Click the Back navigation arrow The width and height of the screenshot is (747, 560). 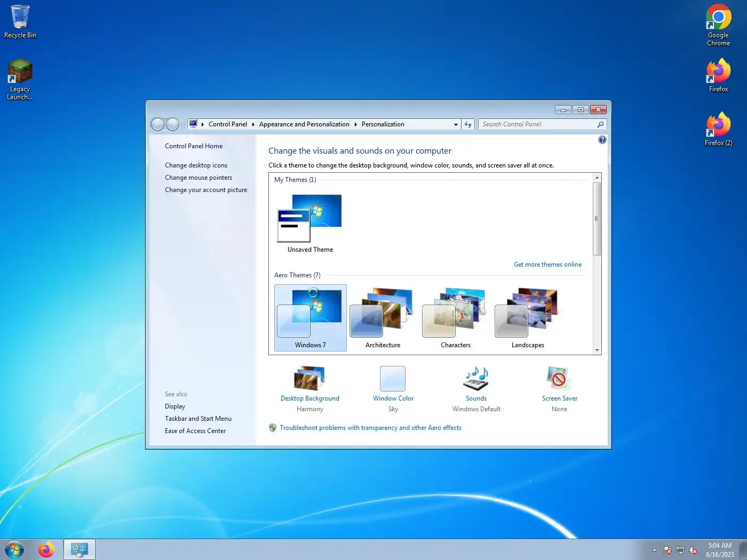(x=157, y=124)
